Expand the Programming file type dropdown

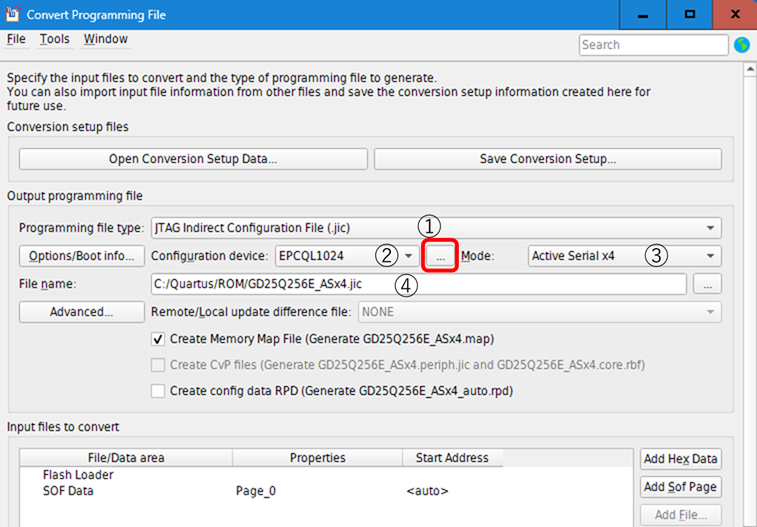tap(436, 228)
